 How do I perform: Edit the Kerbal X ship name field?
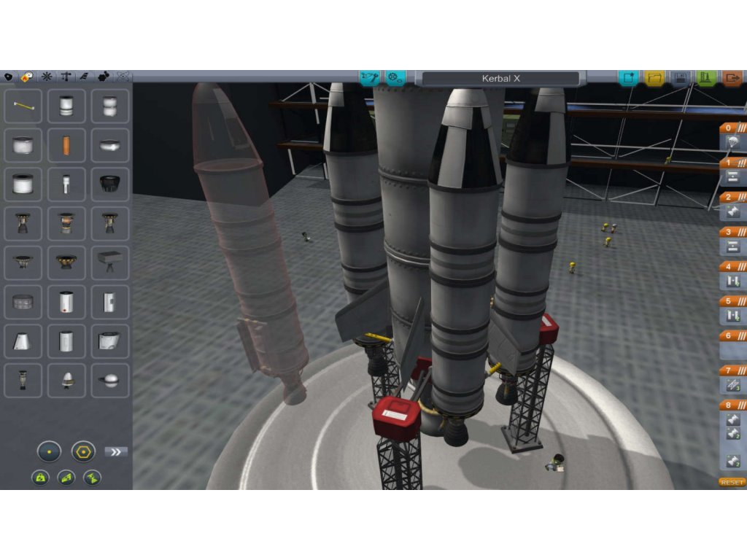[x=500, y=79]
